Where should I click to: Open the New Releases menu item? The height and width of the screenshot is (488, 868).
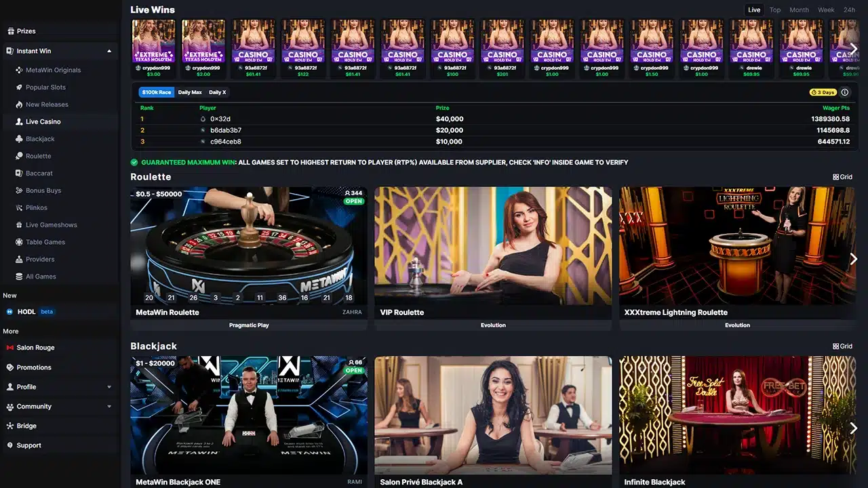tap(60, 104)
